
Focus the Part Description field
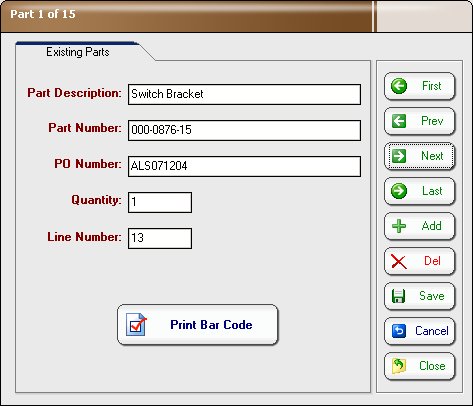(x=244, y=94)
